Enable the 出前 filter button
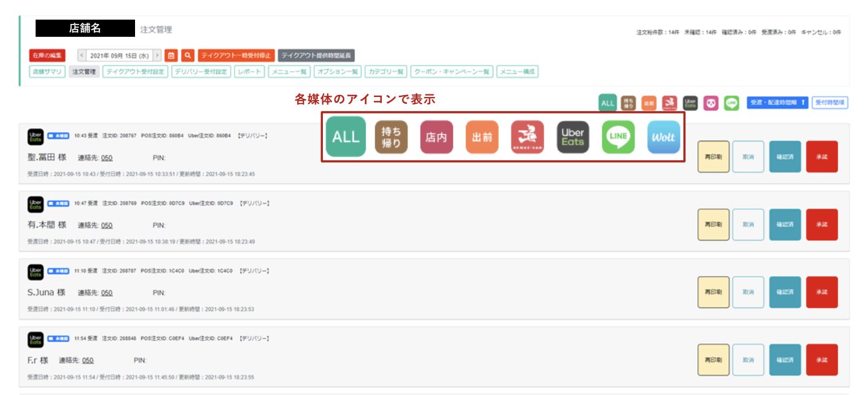 pyautogui.click(x=648, y=103)
